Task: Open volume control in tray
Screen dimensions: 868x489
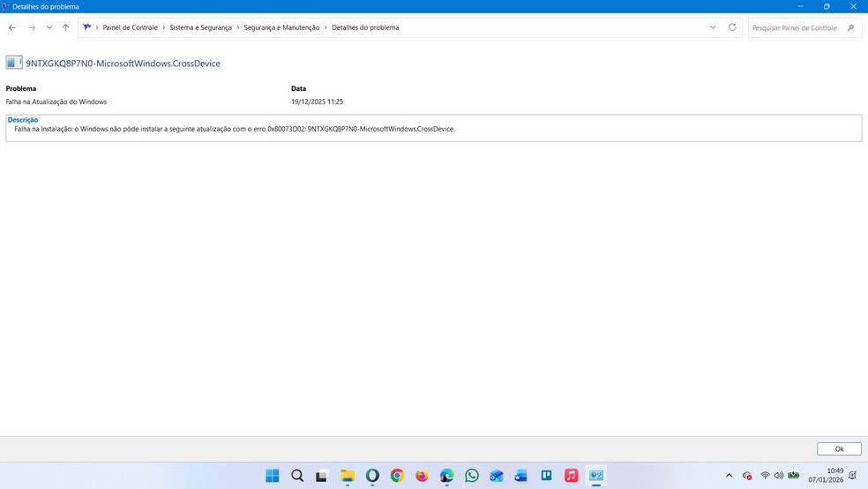Action: (779, 475)
